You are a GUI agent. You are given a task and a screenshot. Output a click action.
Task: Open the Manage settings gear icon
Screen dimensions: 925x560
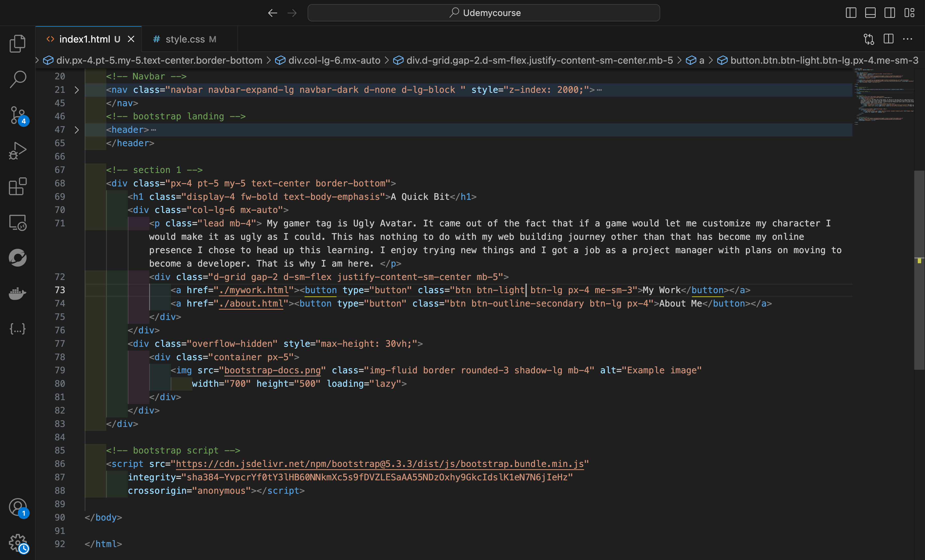[x=17, y=543]
